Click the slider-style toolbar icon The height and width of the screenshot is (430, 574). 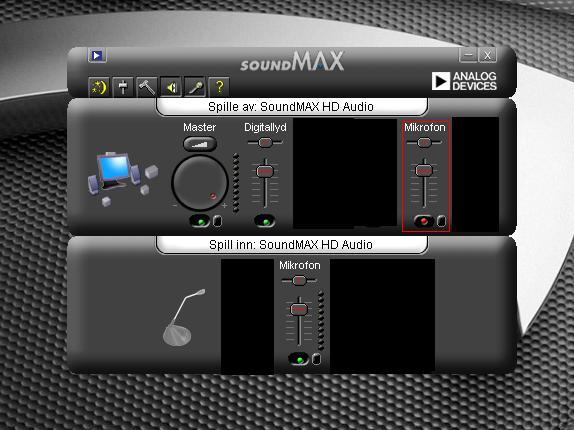click(123, 87)
